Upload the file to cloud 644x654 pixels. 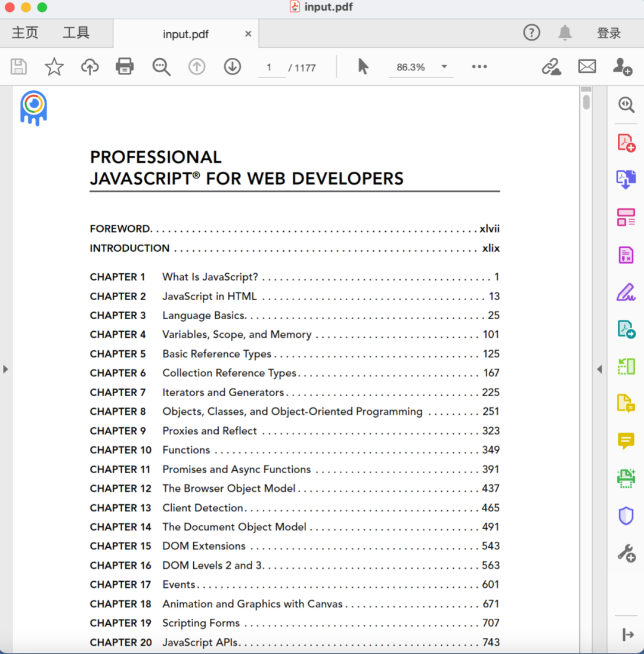[89, 67]
